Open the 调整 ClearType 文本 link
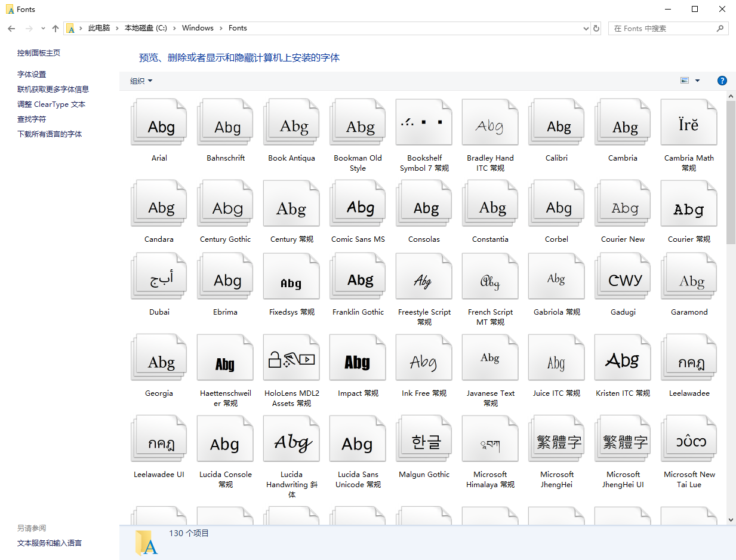736x560 pixels. pos(51,104)
